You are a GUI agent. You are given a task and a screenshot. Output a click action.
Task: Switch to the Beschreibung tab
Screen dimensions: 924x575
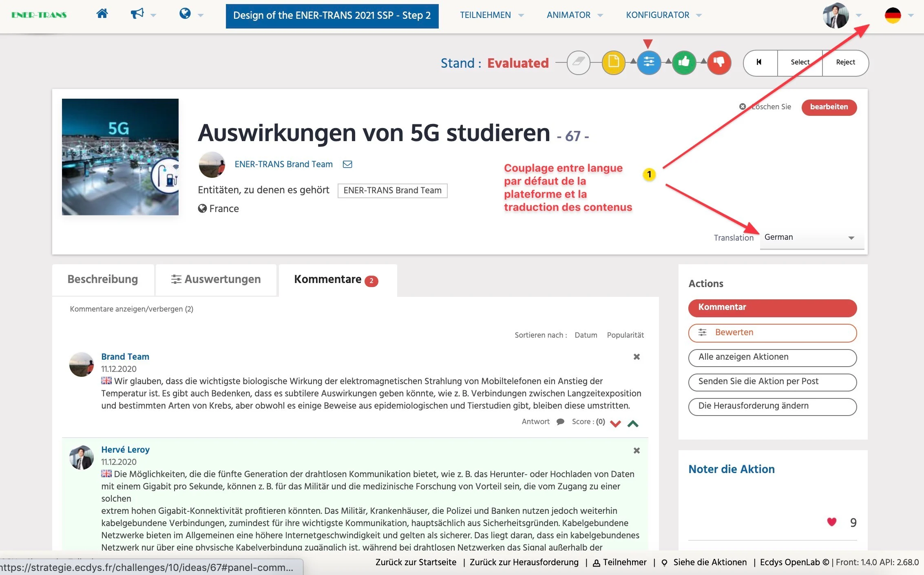click(x=103, y=280)
